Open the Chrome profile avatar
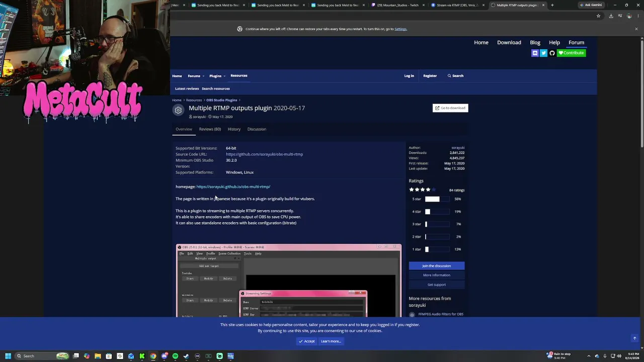Screen dimensions: 644x362 pos(629,16)
